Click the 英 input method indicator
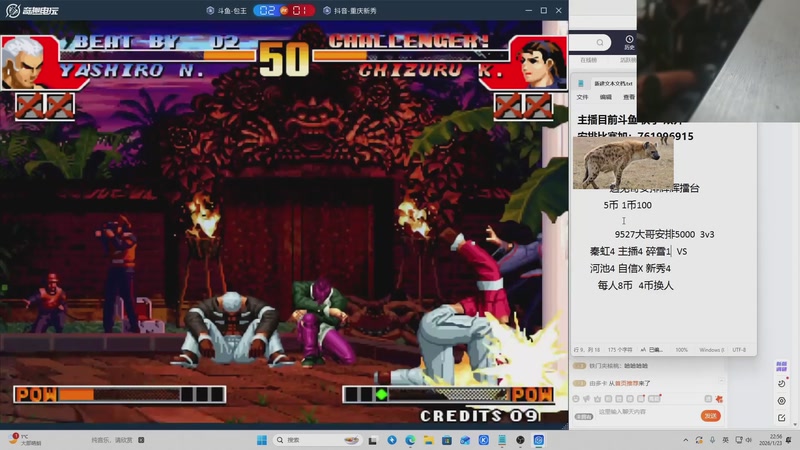This screenshot has height=450, width=800. point(726,440)
